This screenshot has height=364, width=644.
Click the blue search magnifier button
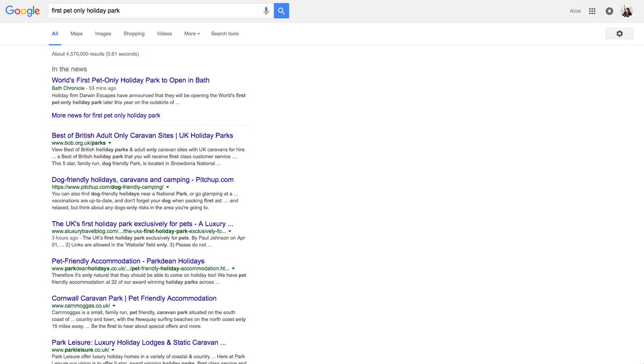[281, 11]
